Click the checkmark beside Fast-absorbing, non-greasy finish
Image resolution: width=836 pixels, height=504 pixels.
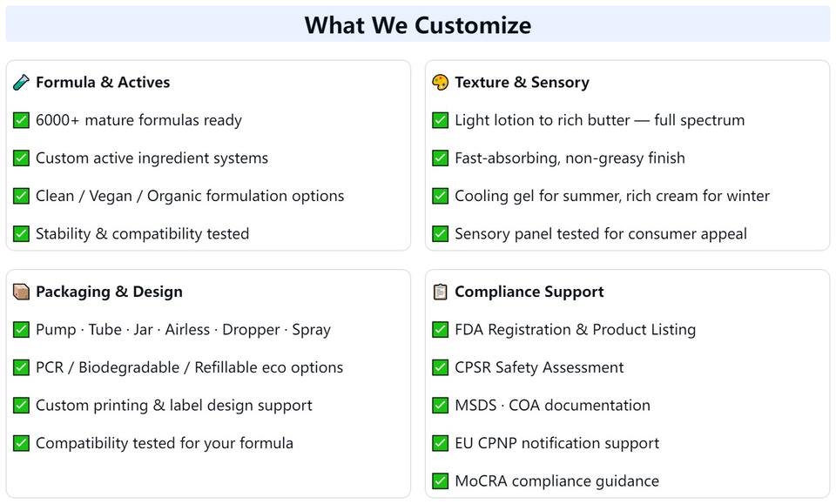point(440,158)
